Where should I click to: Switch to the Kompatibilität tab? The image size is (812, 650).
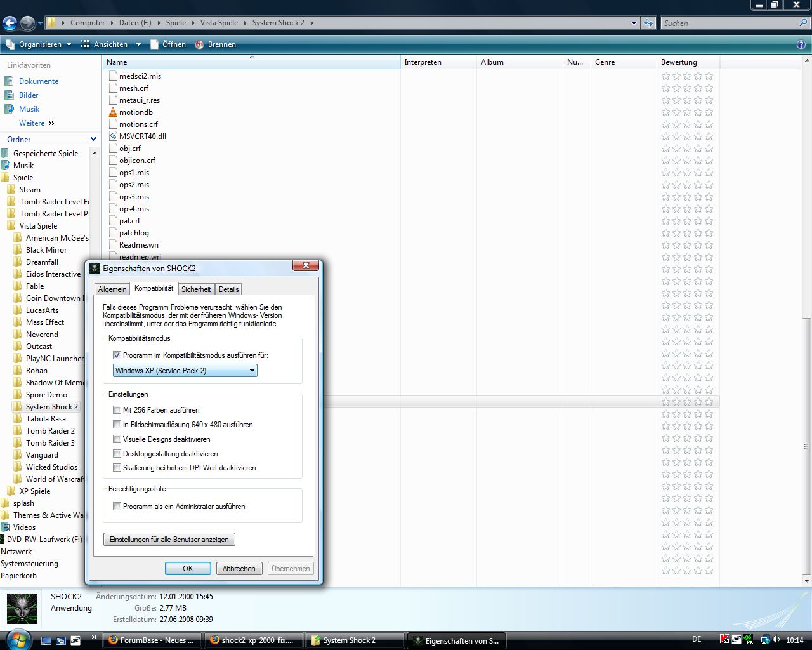click(154, 288)
